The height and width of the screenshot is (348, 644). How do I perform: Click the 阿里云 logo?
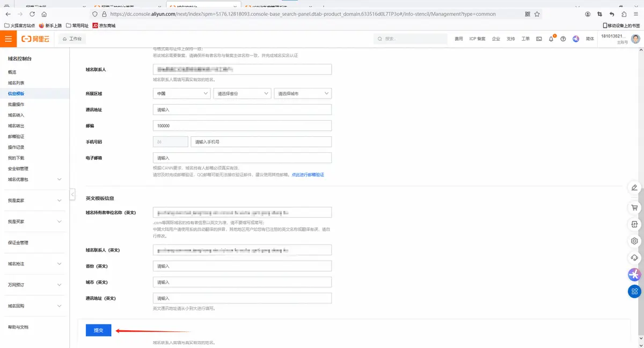point(36,39)
